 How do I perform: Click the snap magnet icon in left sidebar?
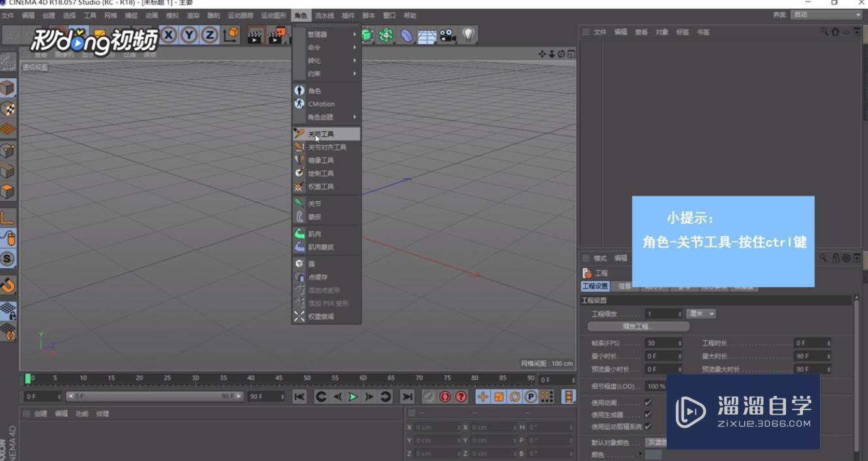click(8, 285)
